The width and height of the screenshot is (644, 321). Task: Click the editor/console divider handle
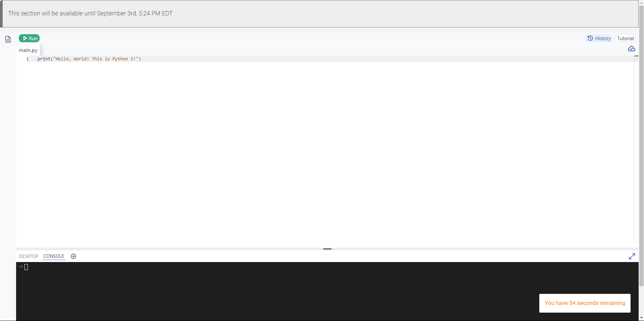click(x=327, y=249)
